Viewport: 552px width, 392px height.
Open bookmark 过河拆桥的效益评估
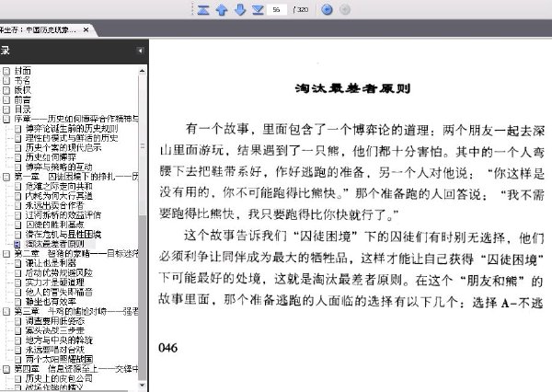63,214
